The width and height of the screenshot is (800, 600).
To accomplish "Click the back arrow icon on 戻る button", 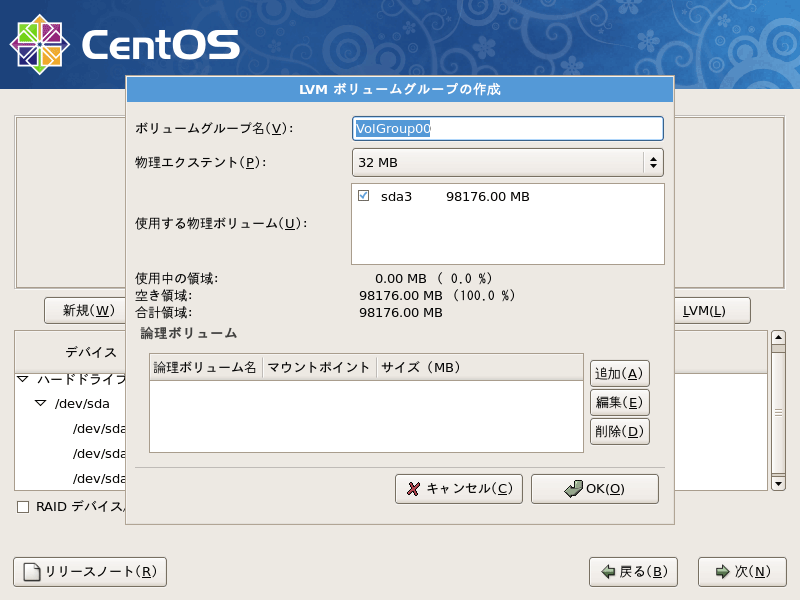I will point(609,572).
